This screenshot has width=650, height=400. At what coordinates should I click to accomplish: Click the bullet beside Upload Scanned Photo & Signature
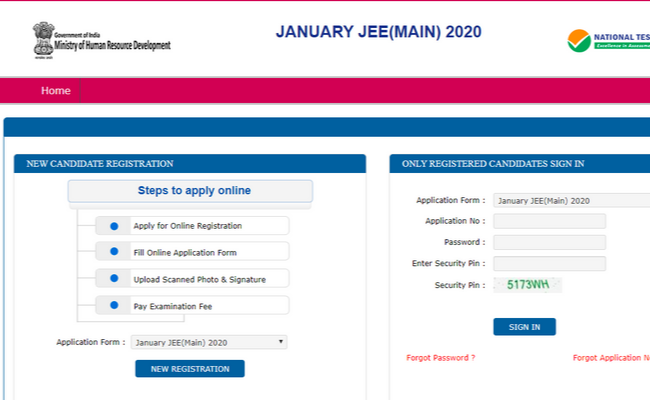click(x=114, y=278)
